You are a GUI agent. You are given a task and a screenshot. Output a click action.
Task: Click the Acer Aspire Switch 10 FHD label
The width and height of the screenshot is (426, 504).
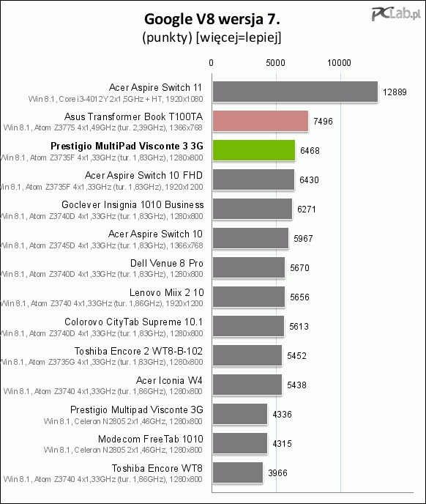(143, 176)
